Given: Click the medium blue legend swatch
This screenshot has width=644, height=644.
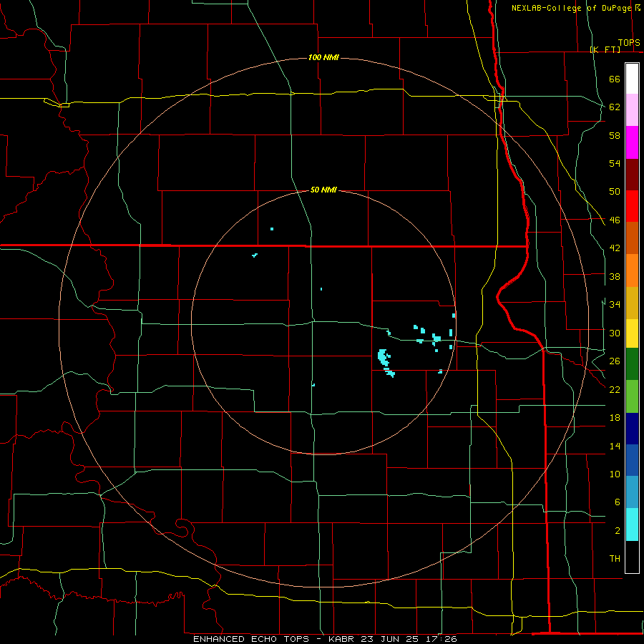Looking at the screenshot, I should tap(632, 460).
